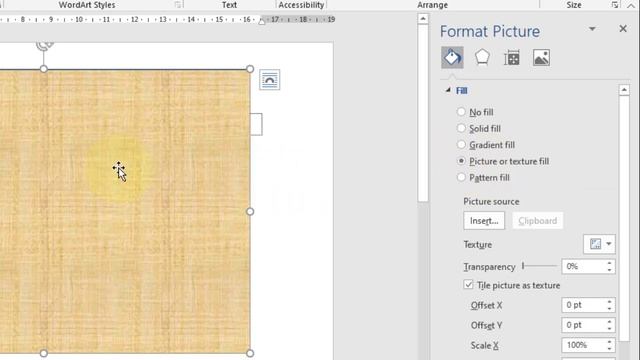Click the right indent marker on ruler

[x=262, y=21]
